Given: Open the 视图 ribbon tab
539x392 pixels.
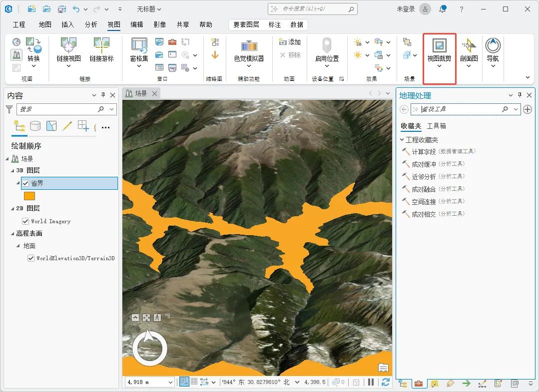Looking at the screenshot, I should 114,24.
